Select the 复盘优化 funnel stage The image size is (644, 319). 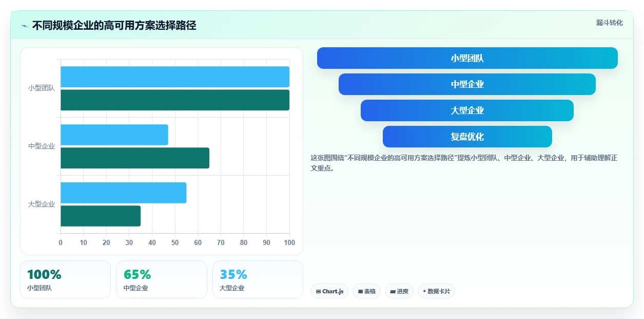click(x=467, y=137)
